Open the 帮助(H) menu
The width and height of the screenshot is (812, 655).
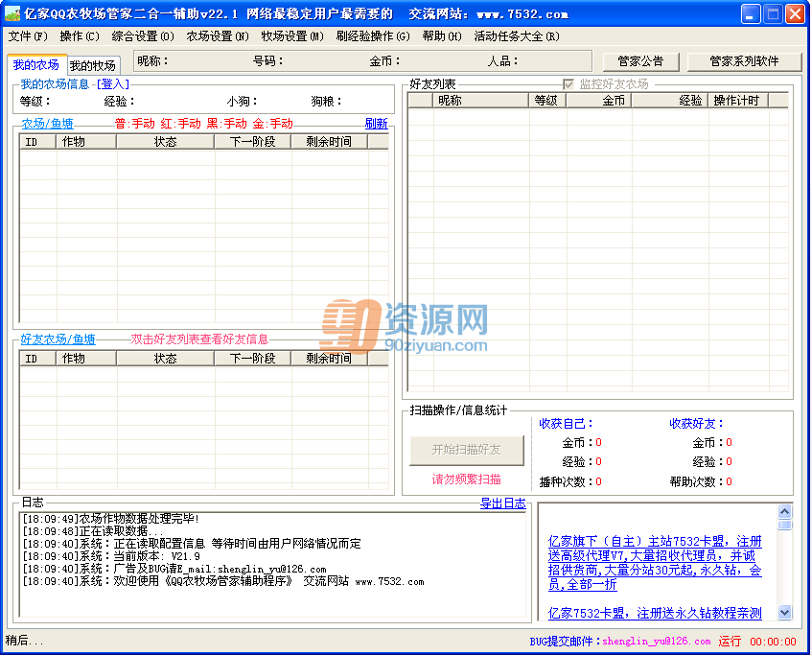point(442,36)
